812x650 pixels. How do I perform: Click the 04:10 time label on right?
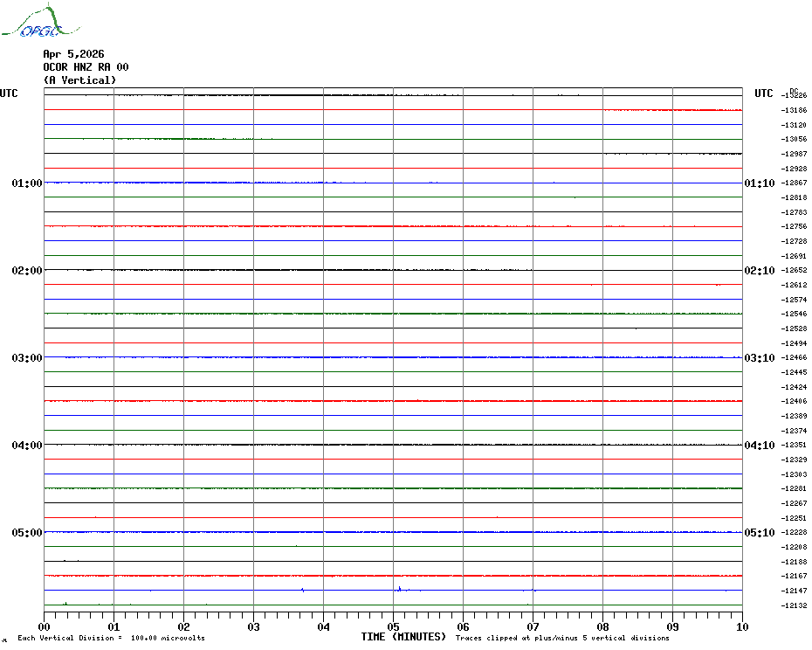coord(759,446)
